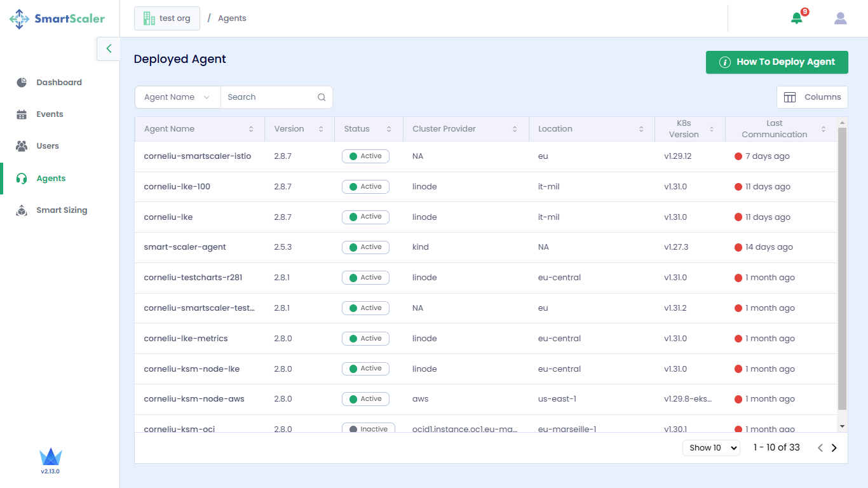The image size is (868, 488).
Task: Sort by Status column arrows
Action: pos(389,129)
